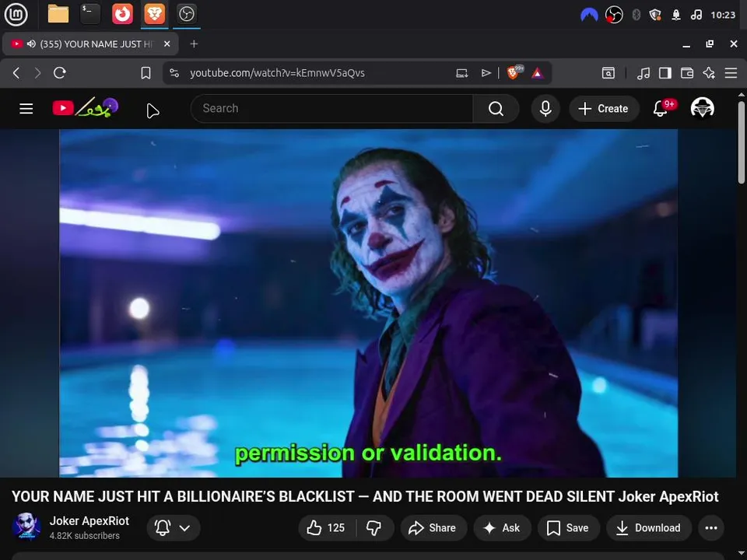Open the NordVPN tray icon
The height and width of the screenshot is (560, 747).
[589, 16]
